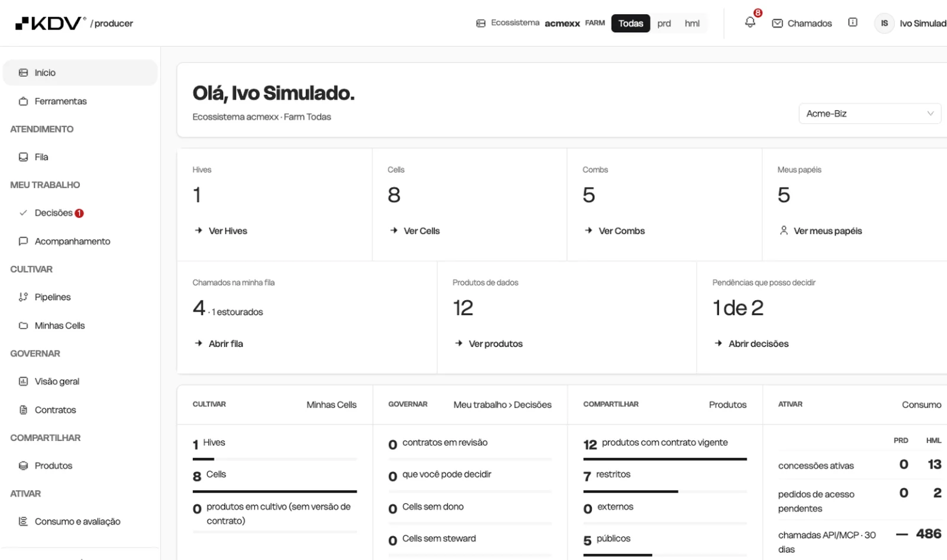Open the notifications bell icon

tap(750, 22)
